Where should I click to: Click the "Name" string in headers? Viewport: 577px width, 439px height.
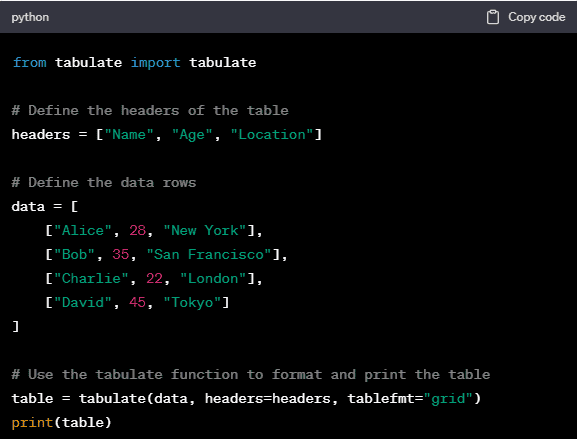tap(129, 135)
